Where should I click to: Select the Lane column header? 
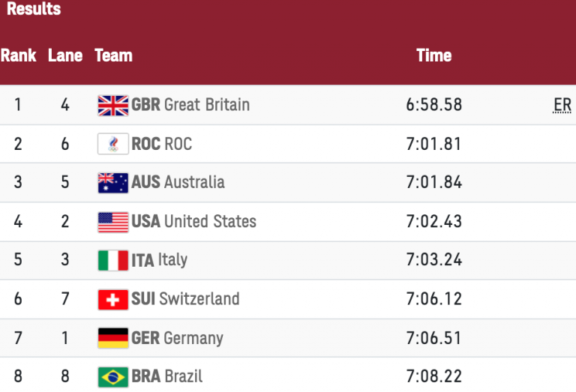click(x=65, y=55)
